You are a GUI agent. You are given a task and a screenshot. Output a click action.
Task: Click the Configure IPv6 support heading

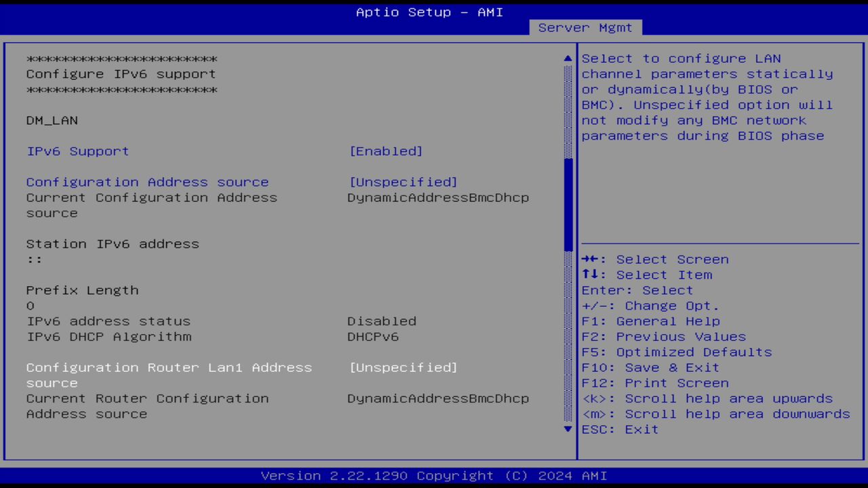121,75
